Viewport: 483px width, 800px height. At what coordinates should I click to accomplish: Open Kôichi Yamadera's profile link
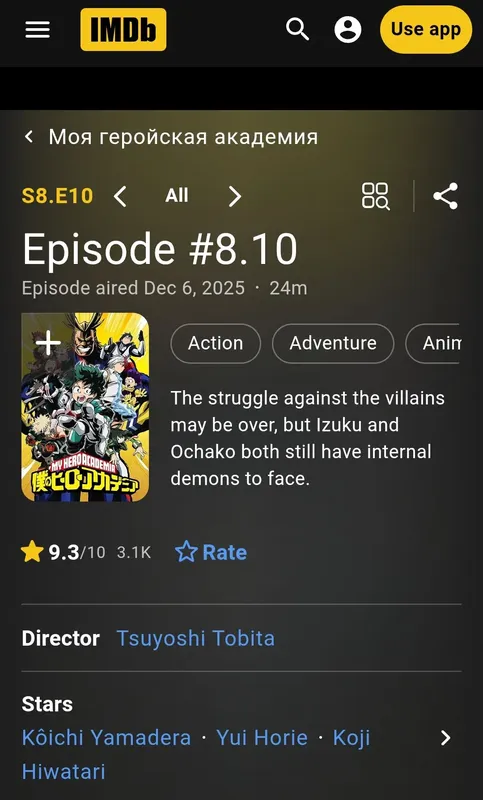click(106, 738)
